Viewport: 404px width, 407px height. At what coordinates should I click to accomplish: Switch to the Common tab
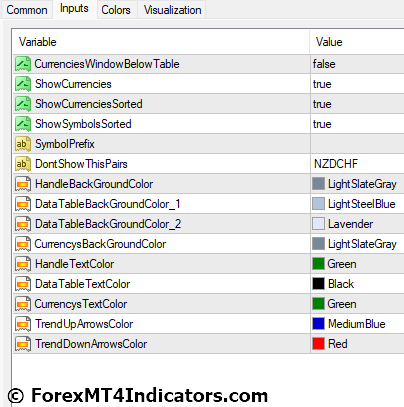[x=27, y=10]
